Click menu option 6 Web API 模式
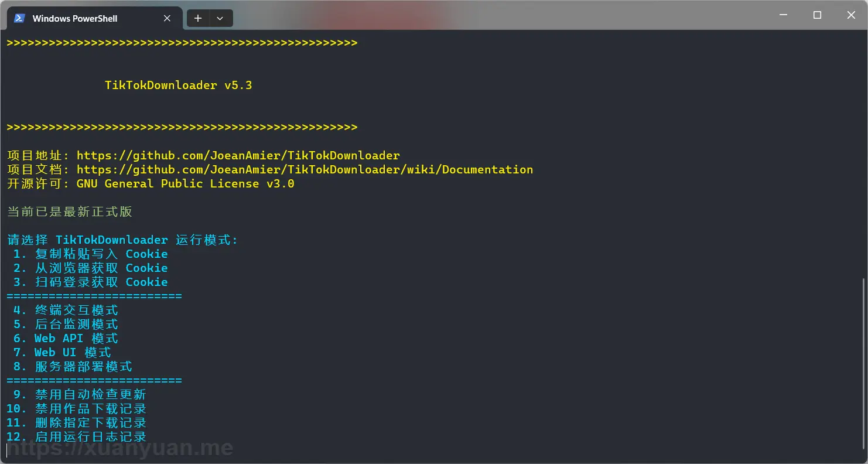Screen dimensions: 868x464 (x=66, y=339)
